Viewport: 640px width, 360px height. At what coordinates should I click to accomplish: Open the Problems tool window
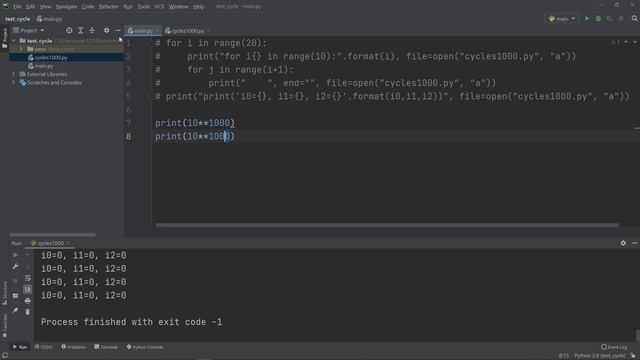(73, 347)
